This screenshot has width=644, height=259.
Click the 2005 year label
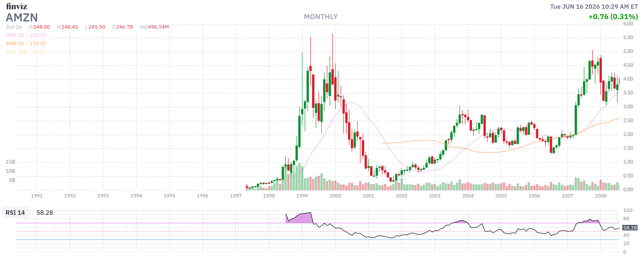pyautogui.click(x=501, y=196)
